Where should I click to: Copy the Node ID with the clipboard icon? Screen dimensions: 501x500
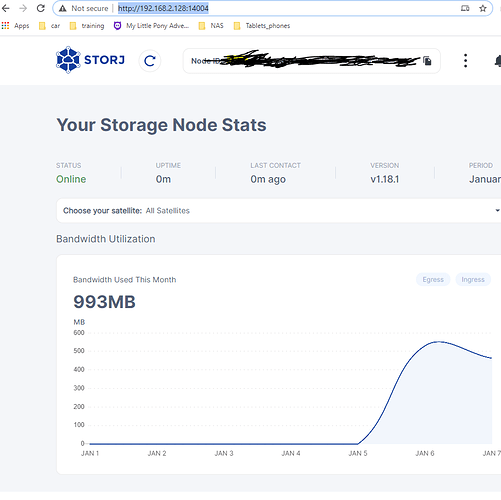[427, 61]
